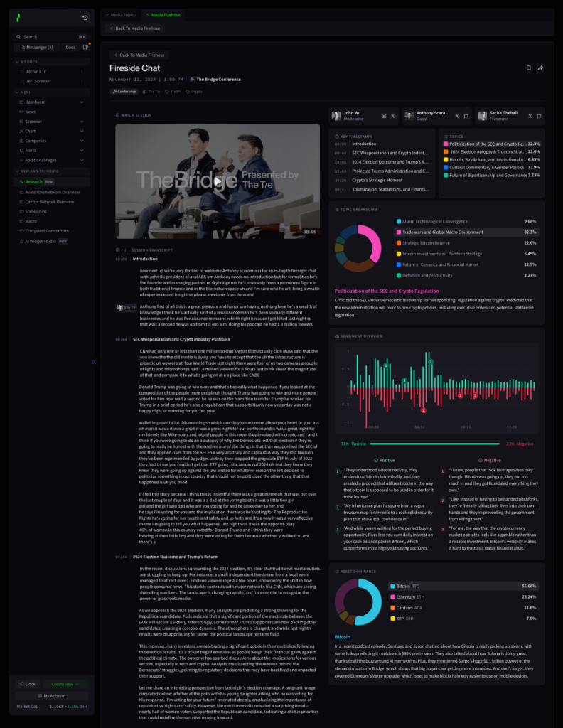Screen dimensions: 563x728
Task: Click Cultural Commentary & Gender Politics topic
Action: (x=491, y=168)
